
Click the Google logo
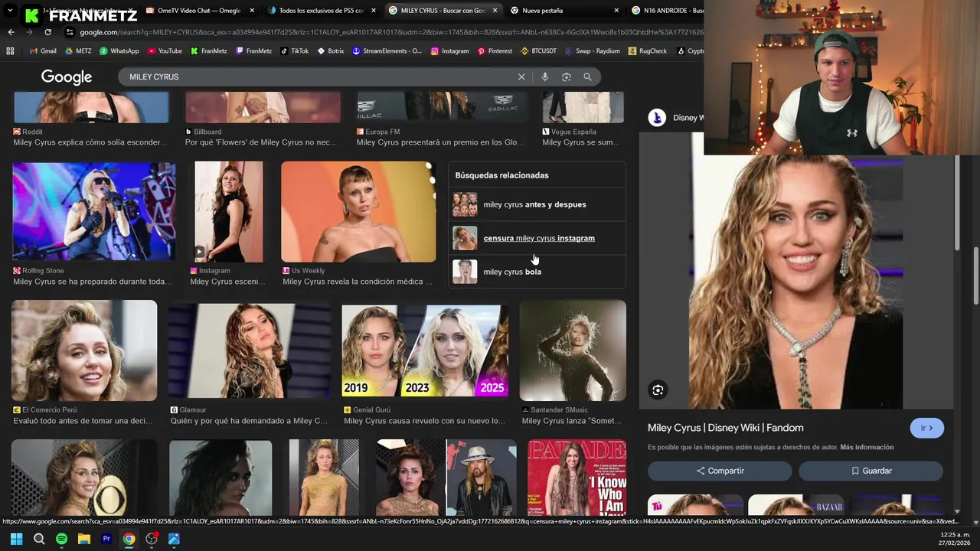tap(67, 77)
